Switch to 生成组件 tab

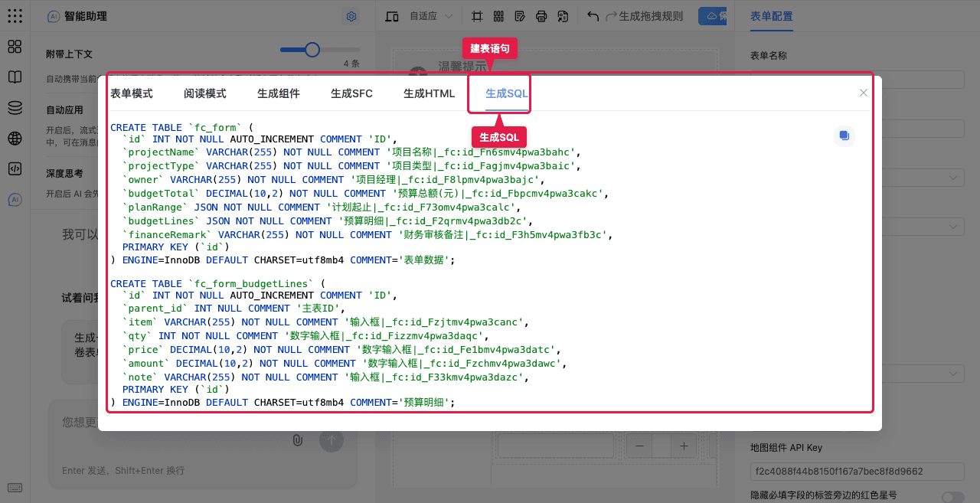279,93
